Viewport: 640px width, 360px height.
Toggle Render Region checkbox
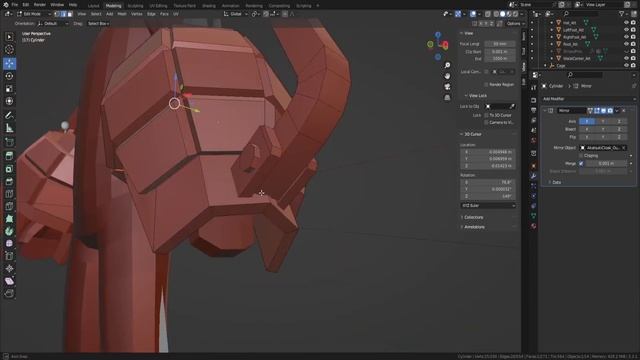486,84
